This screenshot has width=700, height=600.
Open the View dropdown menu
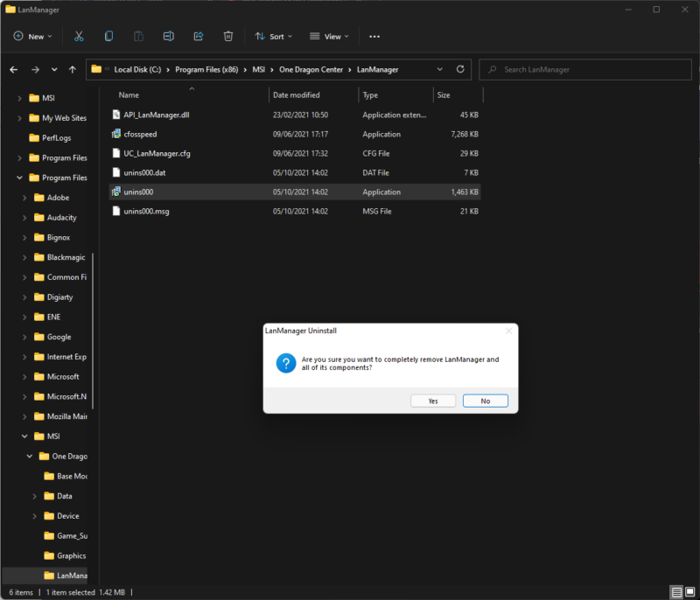pos(329,37)
